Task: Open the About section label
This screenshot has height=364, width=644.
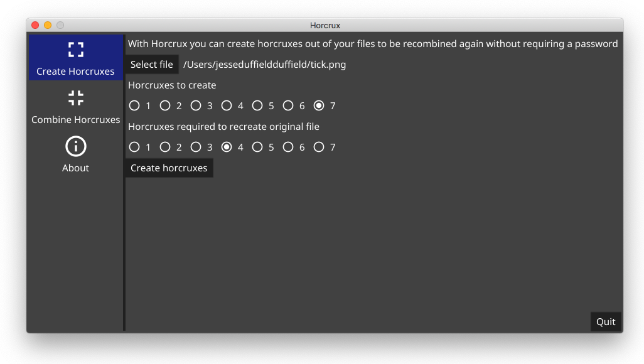Action: tap(75, 168)
